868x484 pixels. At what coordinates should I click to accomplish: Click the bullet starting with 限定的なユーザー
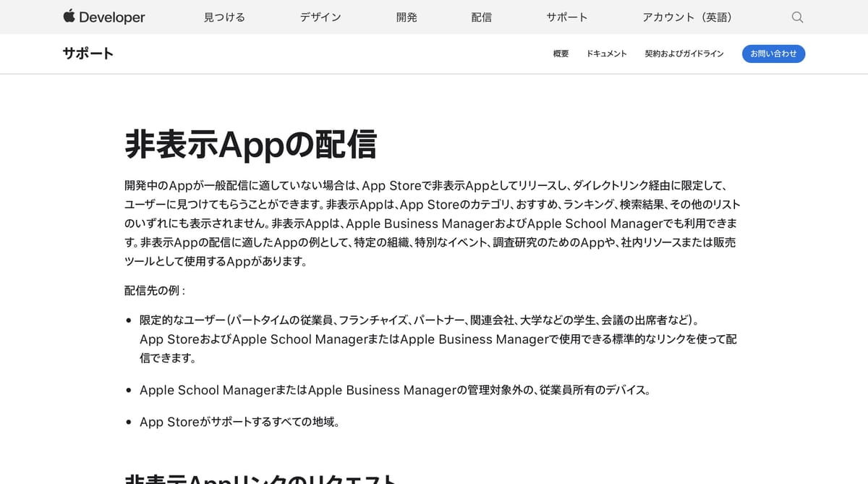click(438, 339)
